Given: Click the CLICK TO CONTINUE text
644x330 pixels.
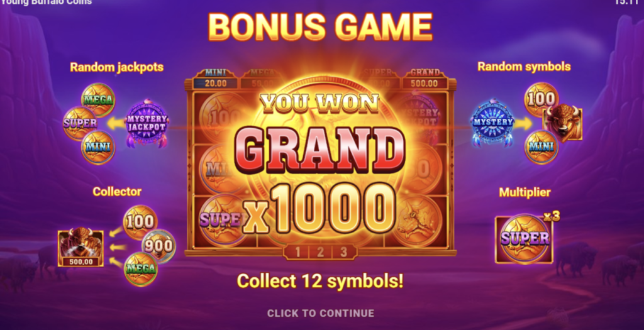Looking at the screenshot, I should coord(321,313).
